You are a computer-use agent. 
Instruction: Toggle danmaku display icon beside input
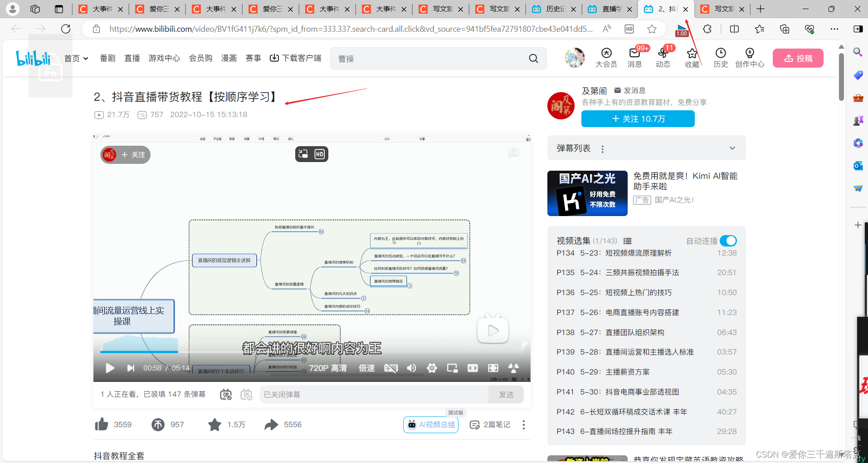click(226, 394)
